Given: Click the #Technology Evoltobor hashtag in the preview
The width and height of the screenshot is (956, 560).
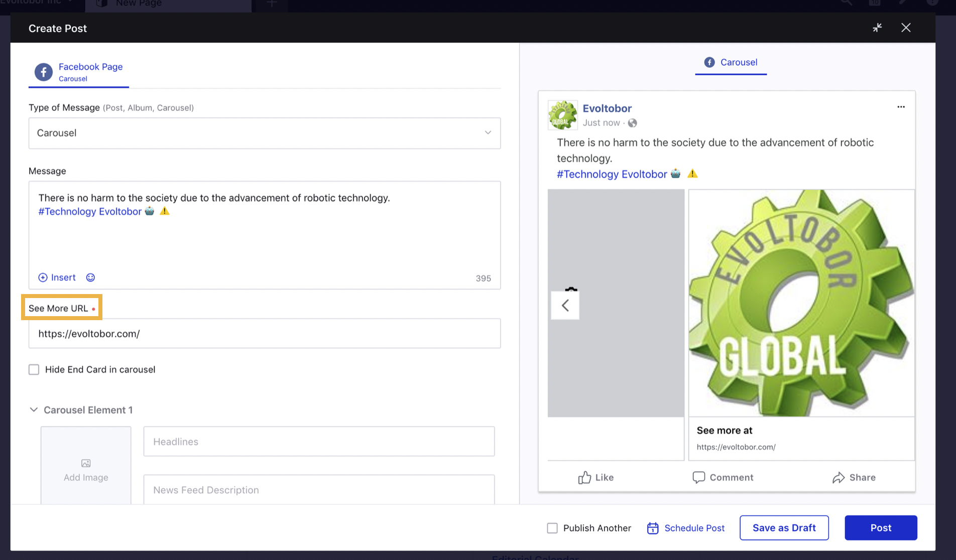Looking at the screenshot, I should [612, 174].
